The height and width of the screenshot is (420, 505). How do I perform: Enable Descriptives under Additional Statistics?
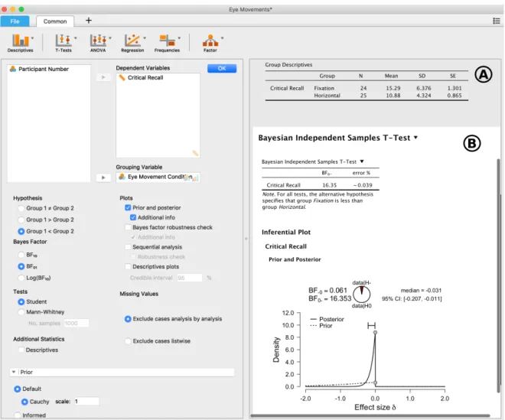click(21, 350)
